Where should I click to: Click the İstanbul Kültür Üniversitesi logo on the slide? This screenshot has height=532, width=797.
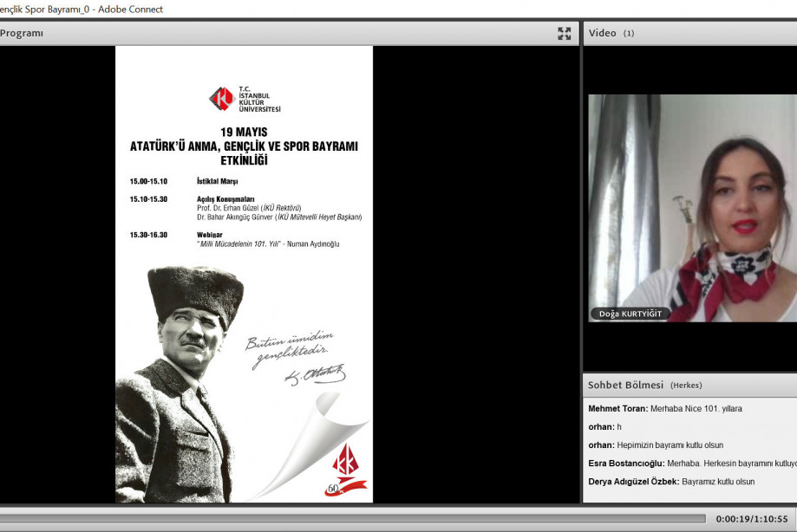tap(245, 99)
